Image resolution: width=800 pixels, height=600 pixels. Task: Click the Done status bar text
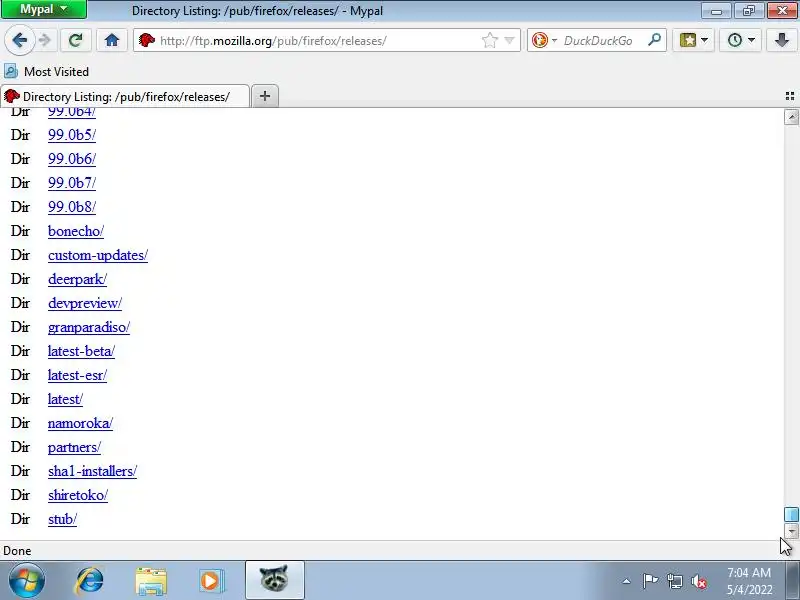17,551
